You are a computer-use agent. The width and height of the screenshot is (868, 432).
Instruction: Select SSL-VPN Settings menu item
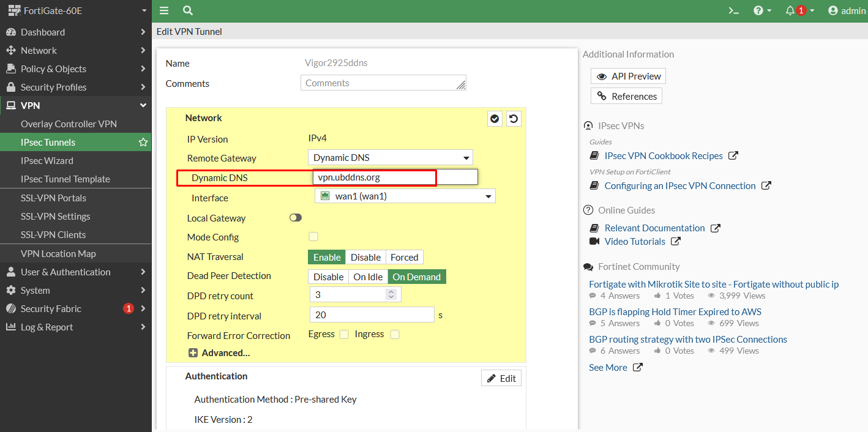pyautogui.click(x=55, y=217)
